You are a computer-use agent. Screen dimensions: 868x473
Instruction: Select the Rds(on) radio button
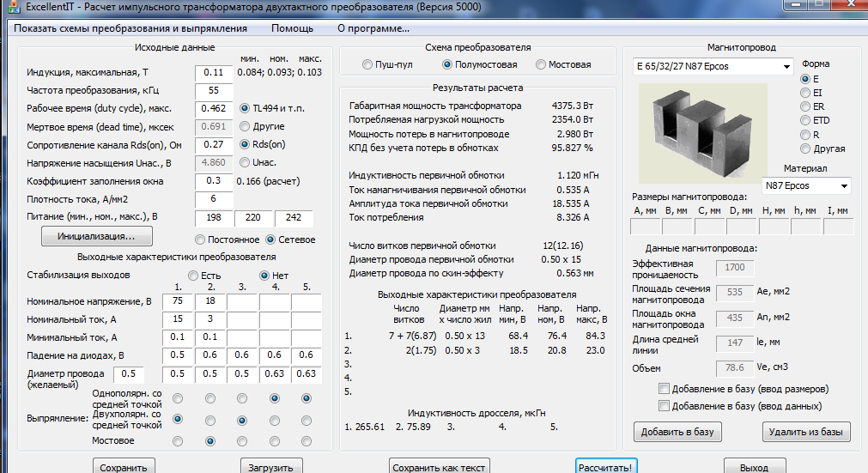point(244,144)
